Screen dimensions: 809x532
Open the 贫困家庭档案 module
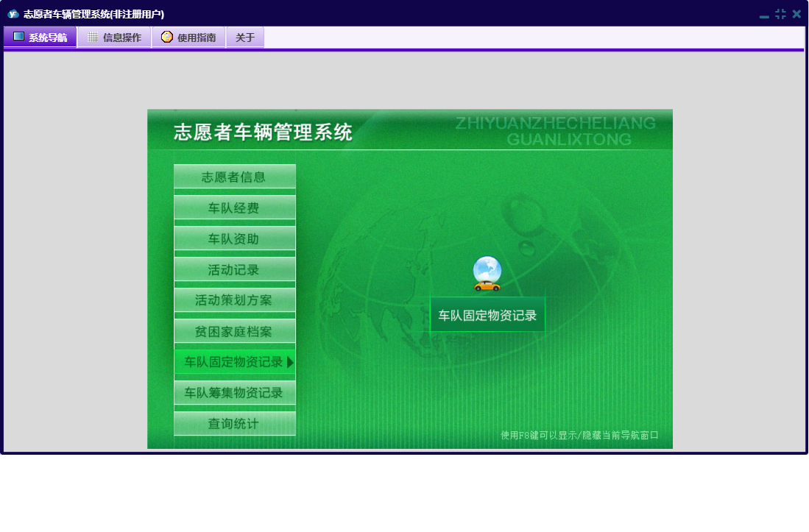click(235, 331)
